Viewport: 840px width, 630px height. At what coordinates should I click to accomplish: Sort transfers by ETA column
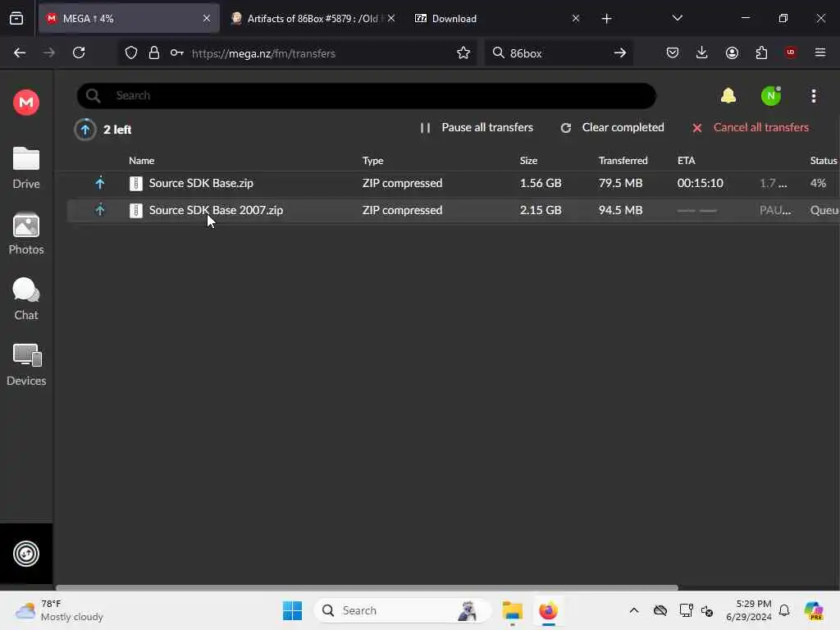coord(687,160)
